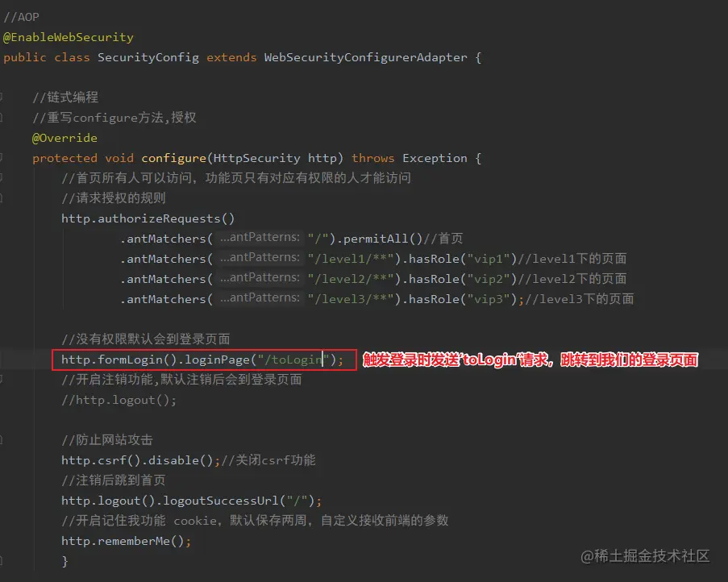Click the //注销后跳到首页 comment
Viewport: 728px width, 582px height.
(x=114, y=480)
